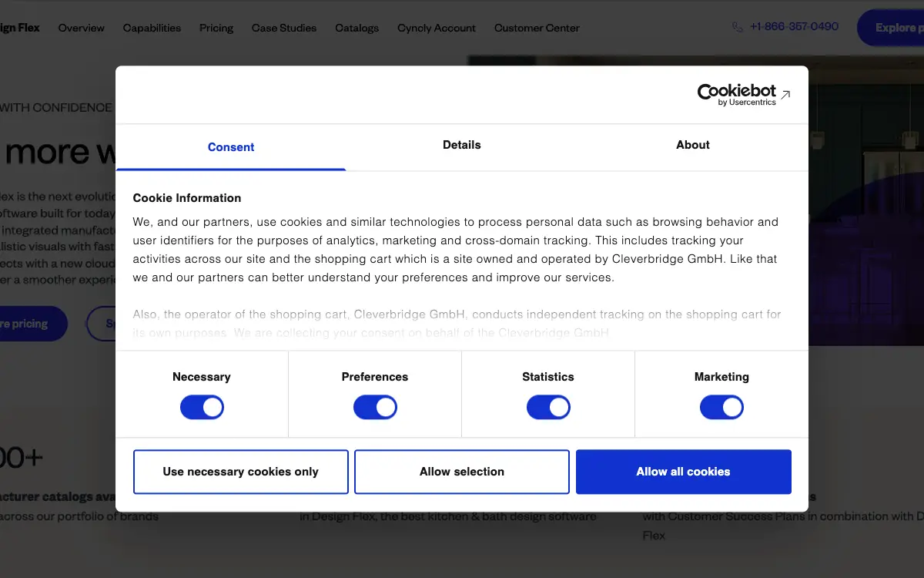Open the Cyncly Account link
The width and height of the screenshot is (924, 578).
pyautogui.click(x=437, y=28)
